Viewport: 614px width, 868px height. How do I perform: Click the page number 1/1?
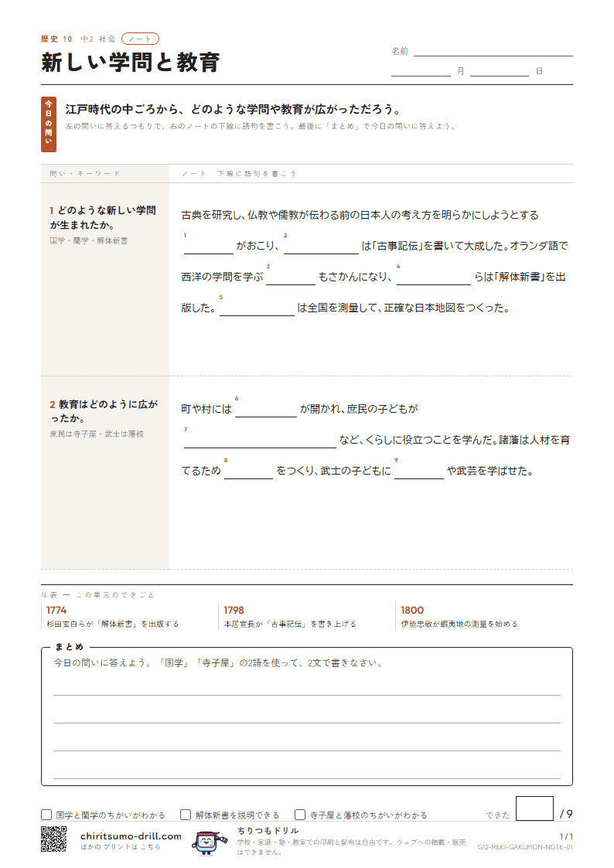coord(566,836)
